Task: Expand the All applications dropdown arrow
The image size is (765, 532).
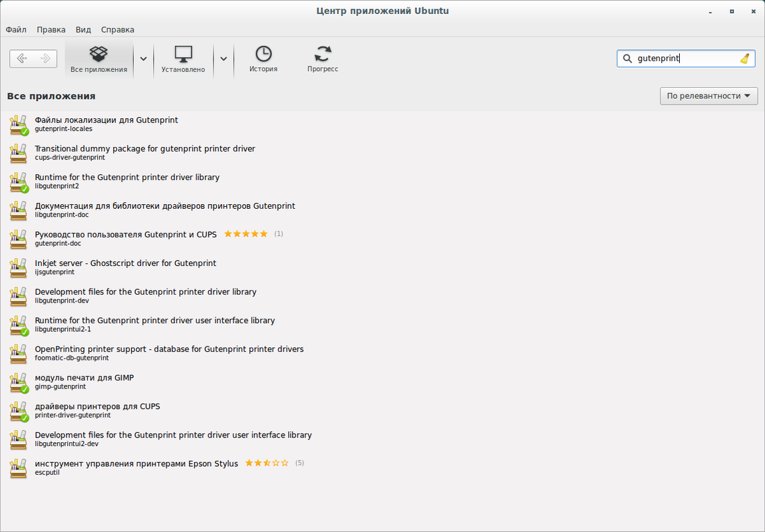Action: pyautogui.click(x=144, y=59)
